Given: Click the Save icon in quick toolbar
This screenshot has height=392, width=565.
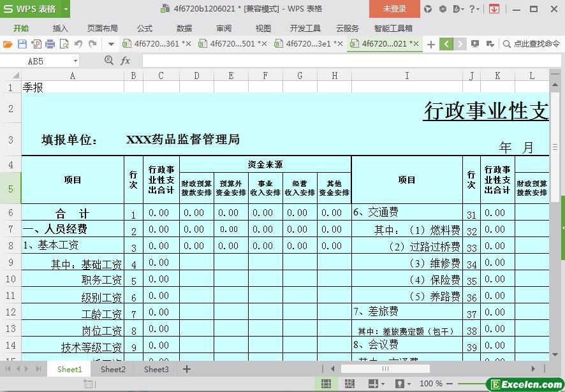Looking at the screenshot, I should pyautogui.click(x=22, y=44).
